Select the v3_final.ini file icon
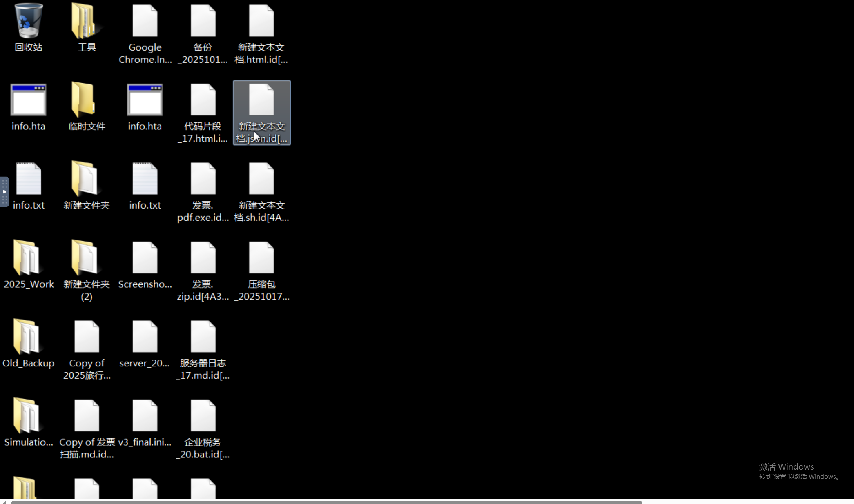 pyautogui.click(x=145, y=416)
